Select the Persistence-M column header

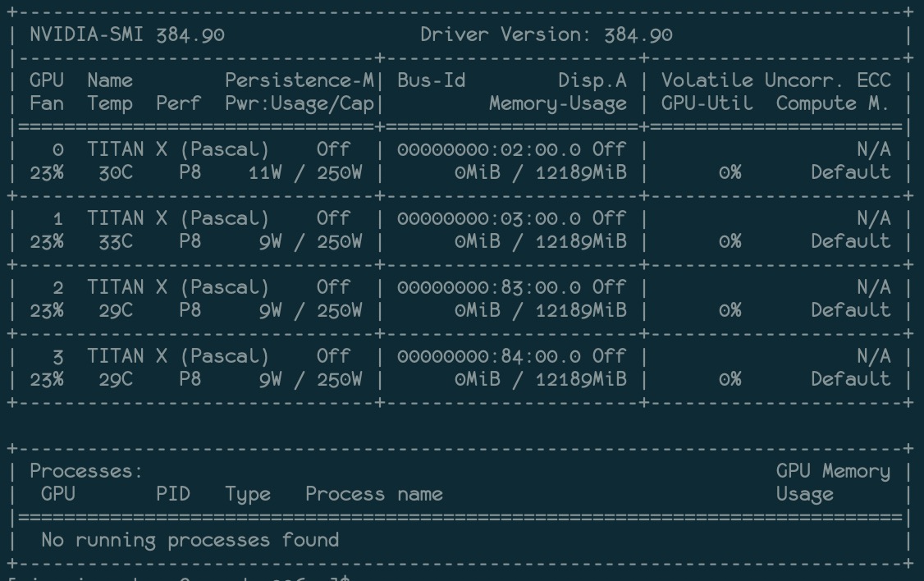[x=299, y=80]
